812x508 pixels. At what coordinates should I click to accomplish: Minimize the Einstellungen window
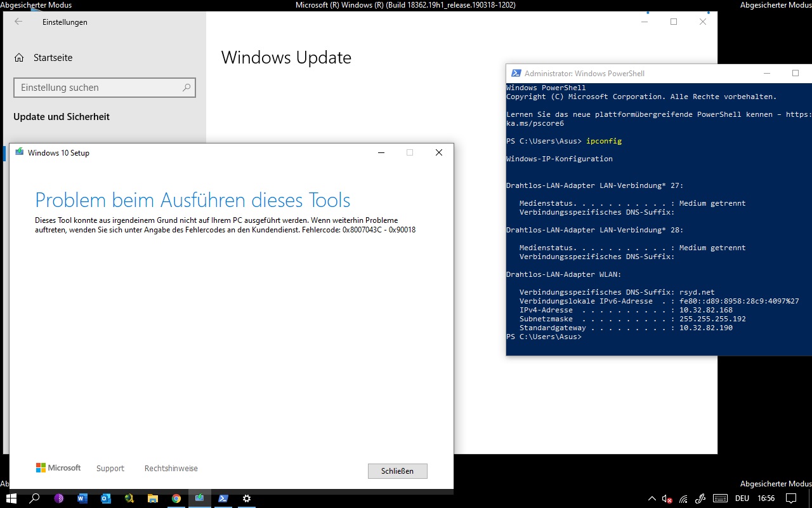645,22
